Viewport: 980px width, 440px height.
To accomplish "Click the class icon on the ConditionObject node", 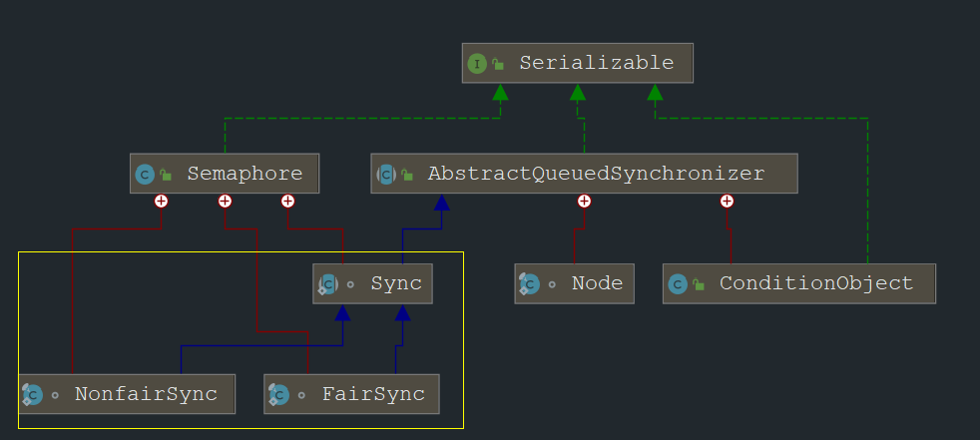I will coord(679,284).
